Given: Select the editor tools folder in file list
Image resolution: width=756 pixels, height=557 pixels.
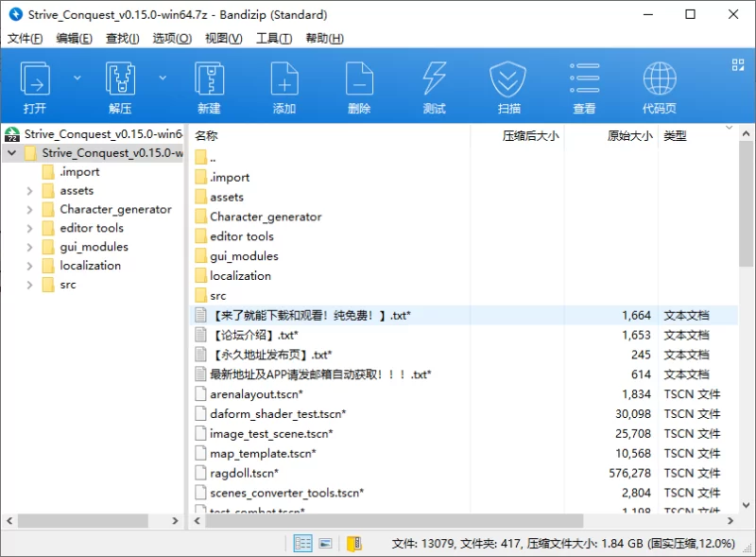Looking at the screenshot, I should tap(234, 236).
